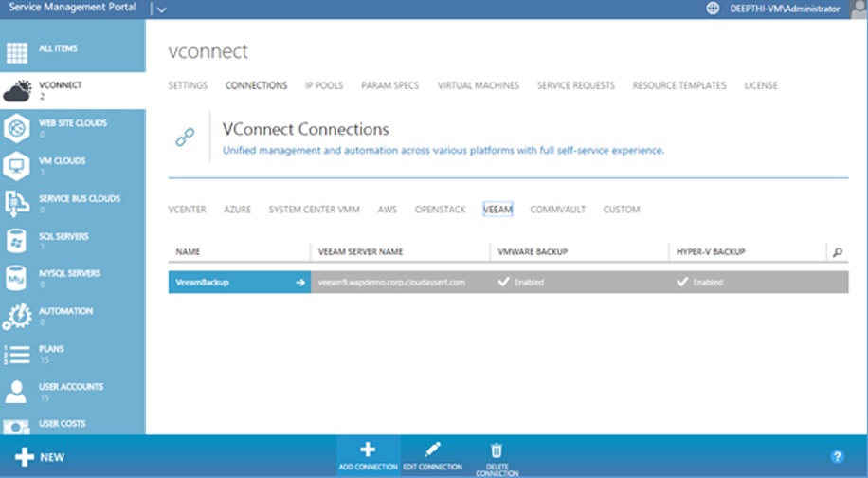Open the All Items grid icon
Viewport: 868px width, 478px height.
tap(17, 52)
